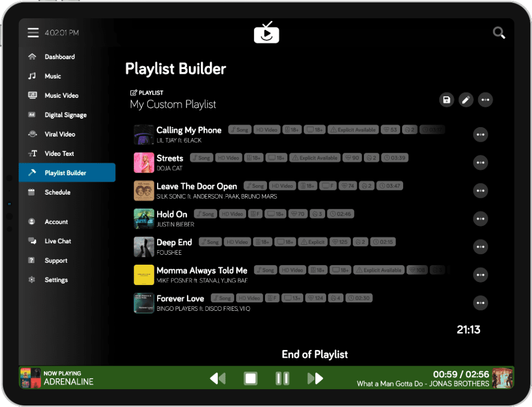Click the Viral Video face icon
The image size is (532, 407).
32,134
